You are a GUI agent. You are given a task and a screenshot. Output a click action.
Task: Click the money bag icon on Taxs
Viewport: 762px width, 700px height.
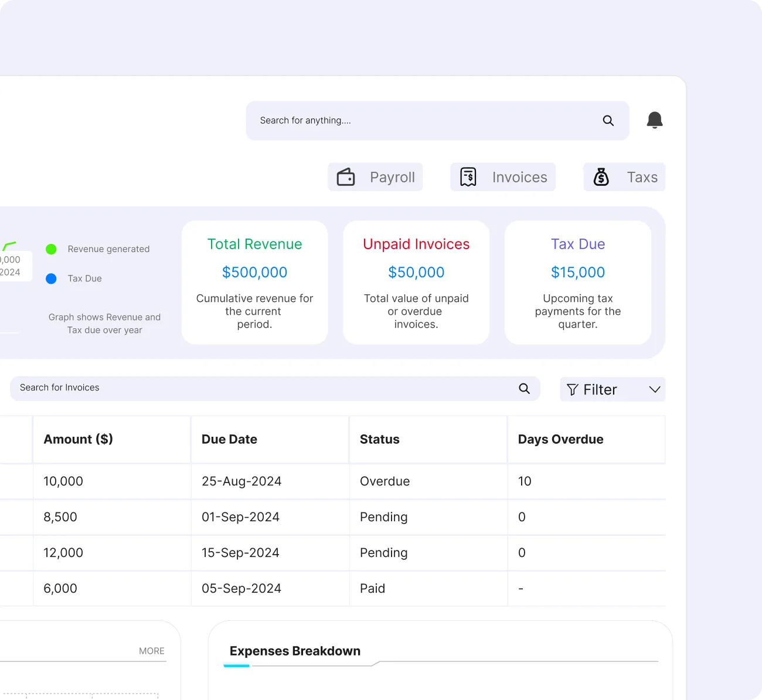click(601, 177)
